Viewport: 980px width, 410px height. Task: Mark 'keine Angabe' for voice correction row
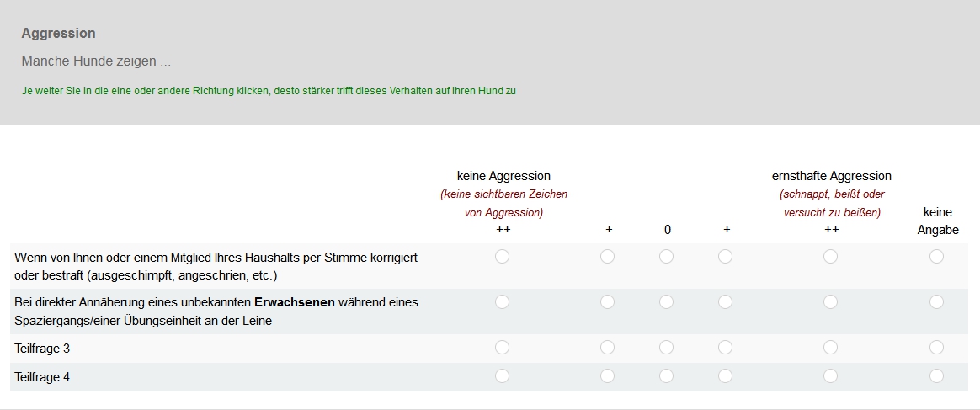[x=936, y=257]
